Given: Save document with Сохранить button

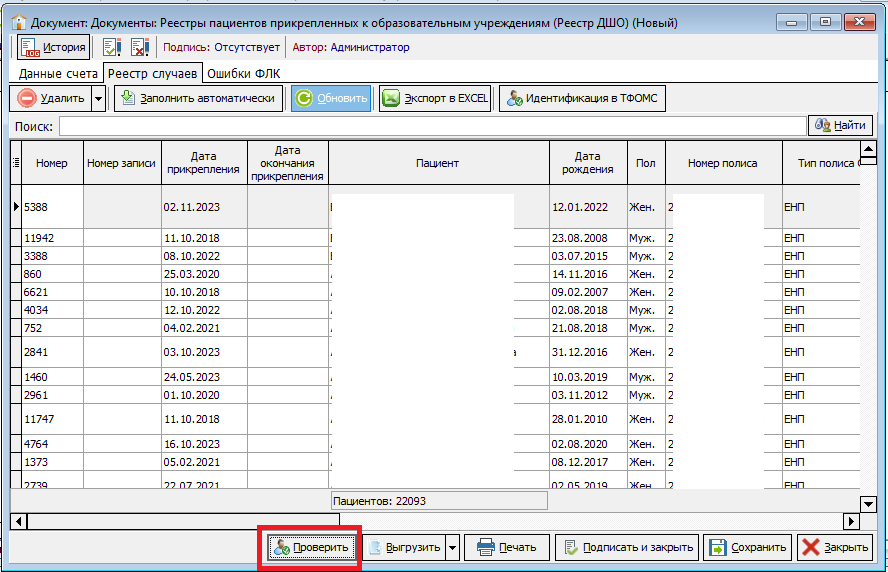Looking at the screenshot, I should coord(748,548).
